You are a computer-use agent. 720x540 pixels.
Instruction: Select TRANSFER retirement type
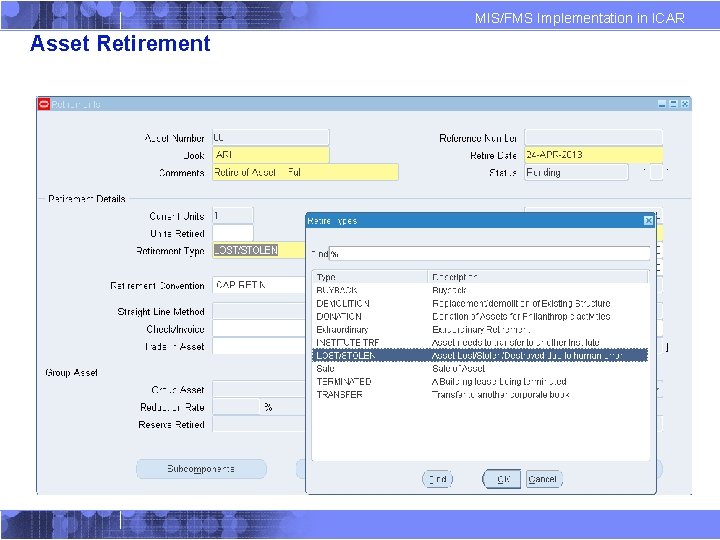click(x=480, y=394)
